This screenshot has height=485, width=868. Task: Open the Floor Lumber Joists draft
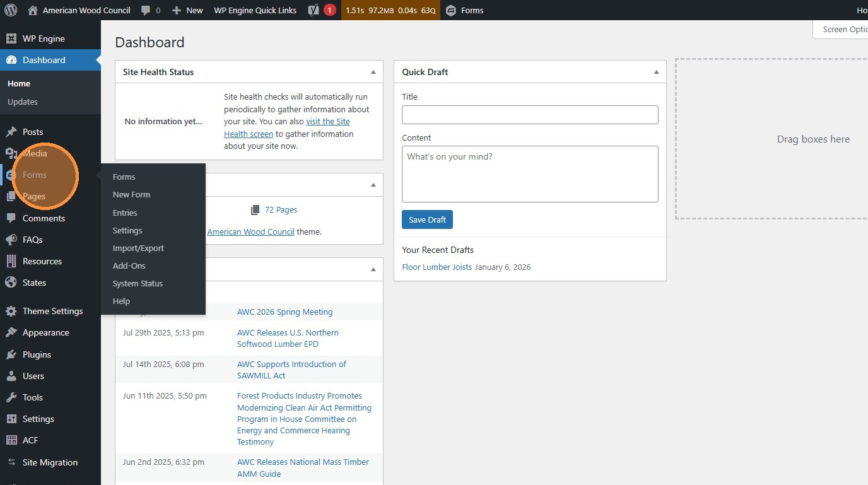437,267
